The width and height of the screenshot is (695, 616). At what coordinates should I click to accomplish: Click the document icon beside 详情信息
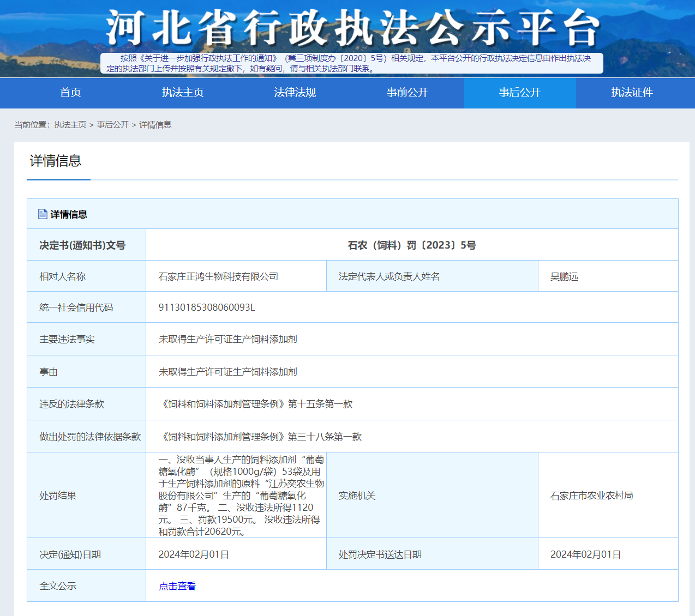(x=43, y=214)
